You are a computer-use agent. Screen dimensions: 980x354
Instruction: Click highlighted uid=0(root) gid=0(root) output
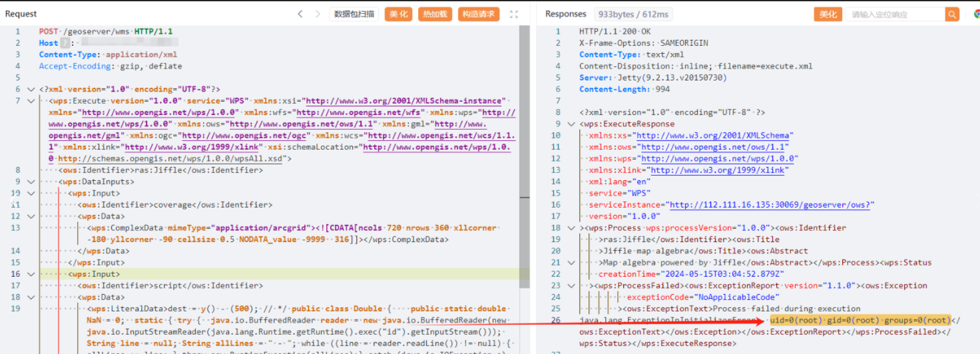(859, 320)
